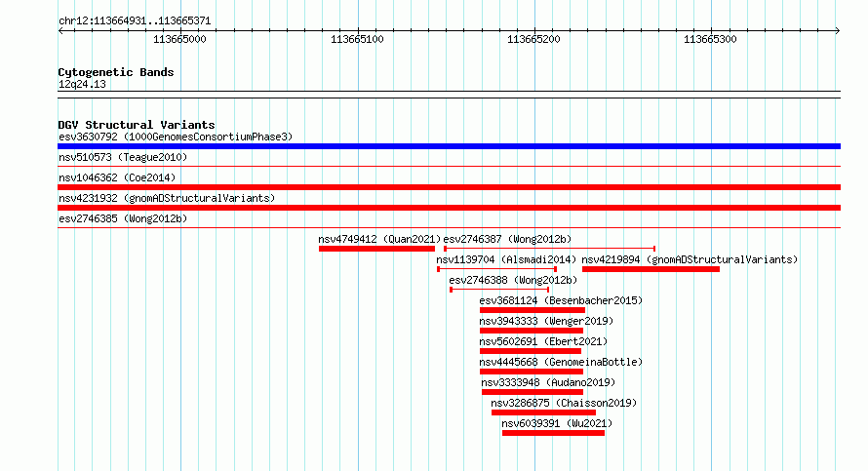Viewport: 868px width, 471px height.
Task: Click the nsv4231932 red variant bar
Action: [x=449, y=208]
